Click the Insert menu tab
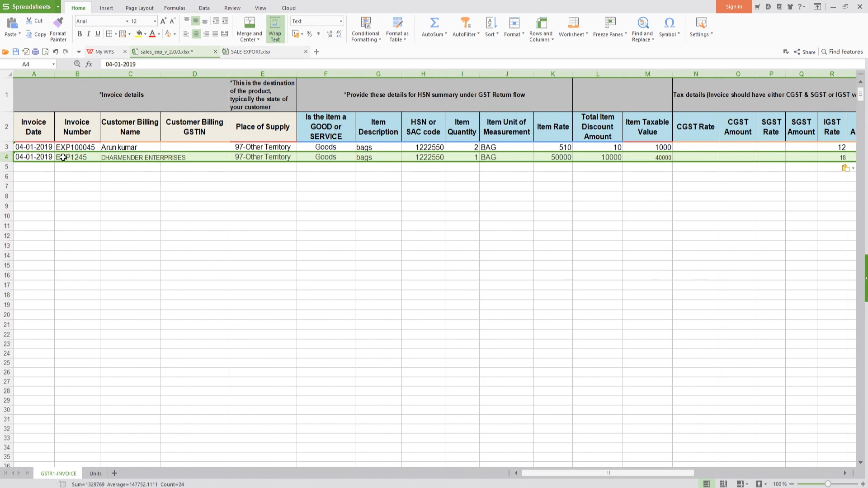 105,8
